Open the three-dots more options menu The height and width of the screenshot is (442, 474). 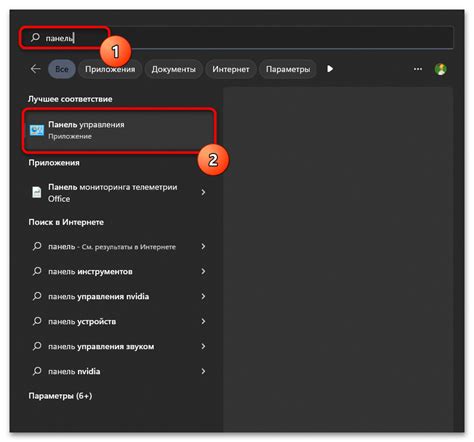point(418,69)
